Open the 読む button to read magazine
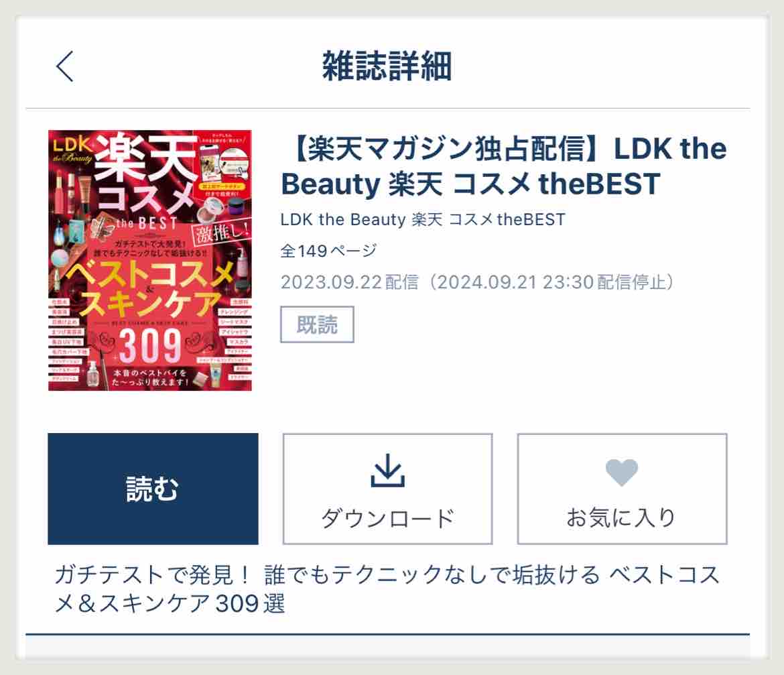 153,489
